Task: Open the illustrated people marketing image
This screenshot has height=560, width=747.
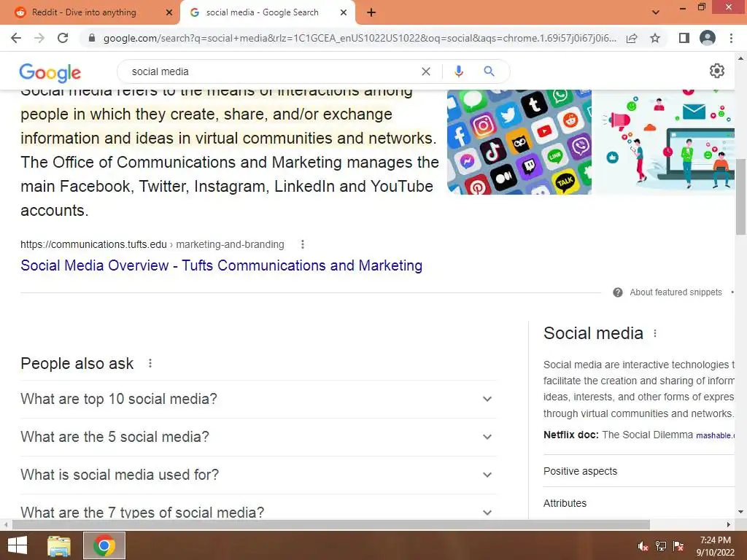Action: tap(665, 142)
